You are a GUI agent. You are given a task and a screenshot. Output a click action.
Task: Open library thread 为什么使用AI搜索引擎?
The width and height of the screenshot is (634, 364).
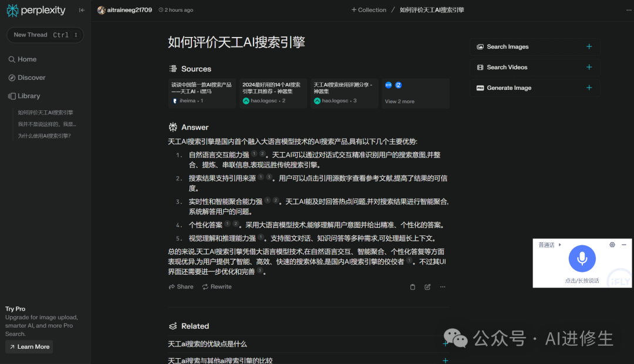(44, 136)
